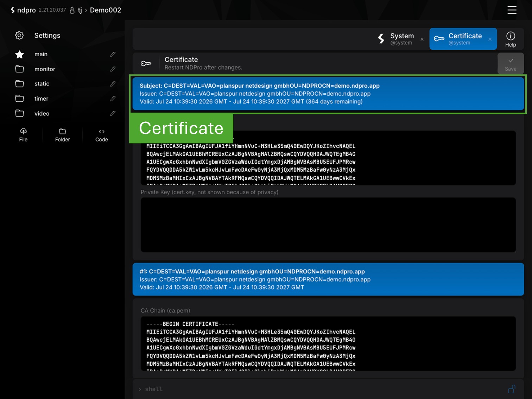The width and height of the screenshot is (532, 399).
Task: Select the main star icon
Action: point(20,54)
